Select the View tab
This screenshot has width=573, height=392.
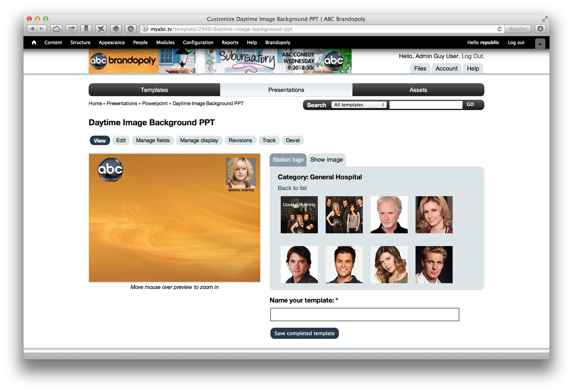(100, 140)
